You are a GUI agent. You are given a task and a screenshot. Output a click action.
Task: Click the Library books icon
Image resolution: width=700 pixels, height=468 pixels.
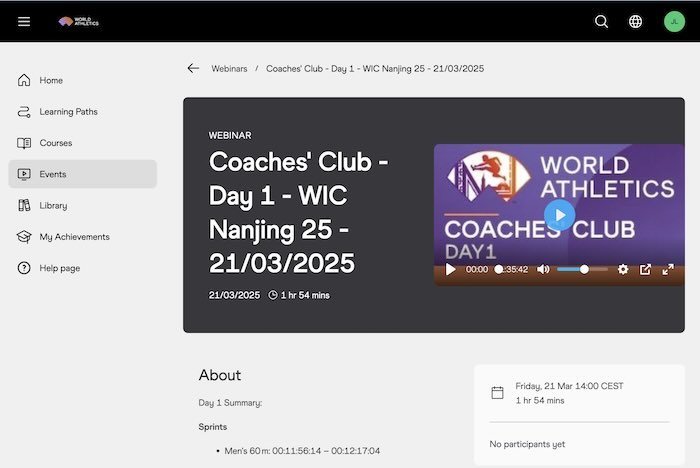click(24, 205)
